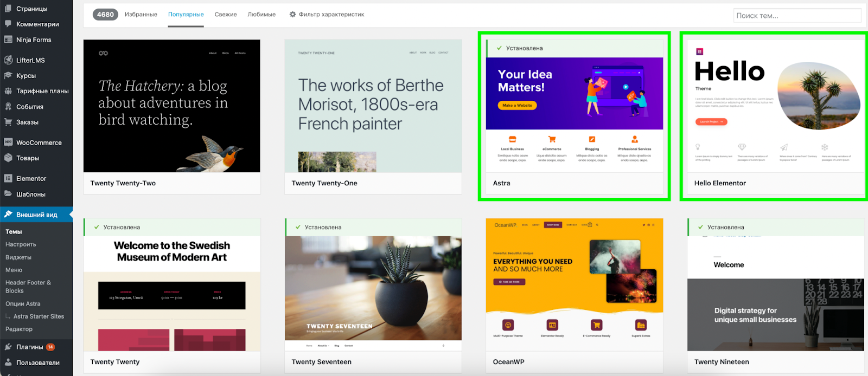Screen dimensions: 868x376
Task: Click the Пользователи person icon
Action: (x=8, y=362)
